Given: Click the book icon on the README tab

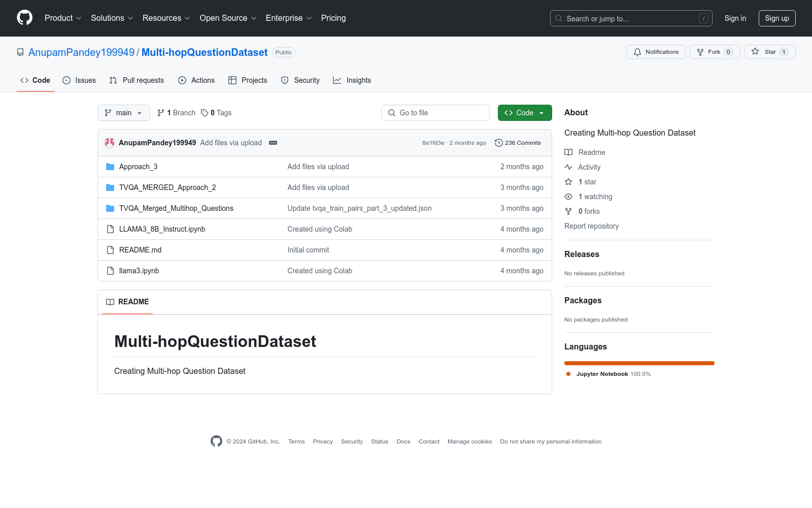Looking at the screenshot, I should pyautogui.click(x=110, y=302).
